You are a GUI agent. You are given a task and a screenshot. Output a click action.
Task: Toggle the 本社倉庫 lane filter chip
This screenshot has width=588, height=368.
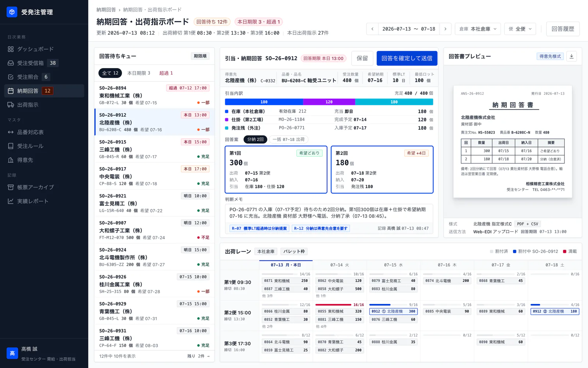pos(266,251)
